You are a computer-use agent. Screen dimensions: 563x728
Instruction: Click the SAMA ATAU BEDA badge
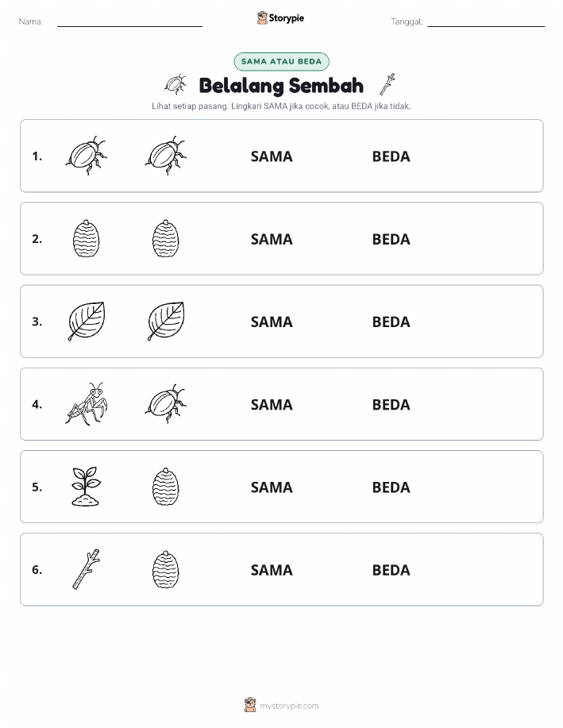click(x=281, y=61)
